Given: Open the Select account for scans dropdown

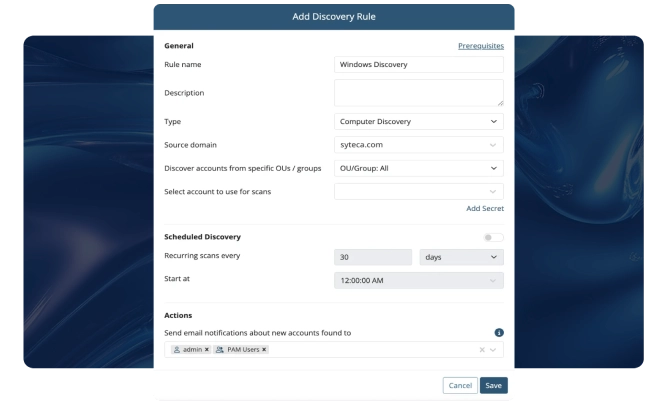Looking at the screenshot, I should (419, 192).
